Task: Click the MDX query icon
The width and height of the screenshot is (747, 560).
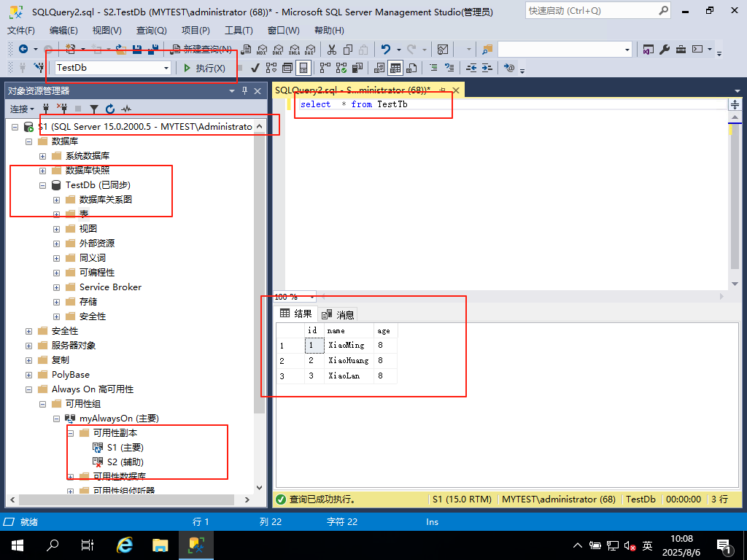Action: pyautogui.click(x=262, y=50)
